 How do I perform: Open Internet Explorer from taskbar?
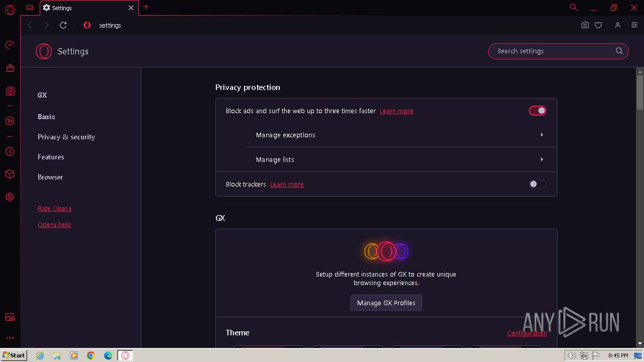[x=40, y=355]
